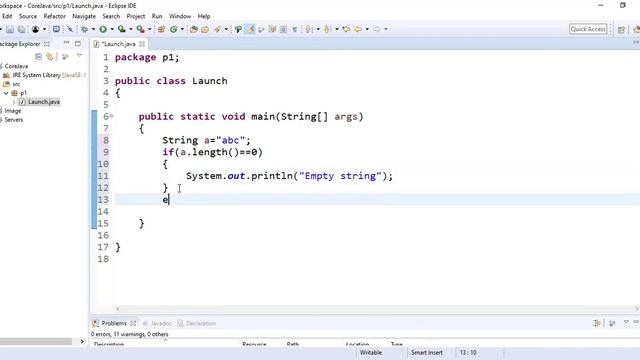Viewport: 640px width, 360px height.
Task: Click the Debug bug icon
Action: (x=84, y=29)
